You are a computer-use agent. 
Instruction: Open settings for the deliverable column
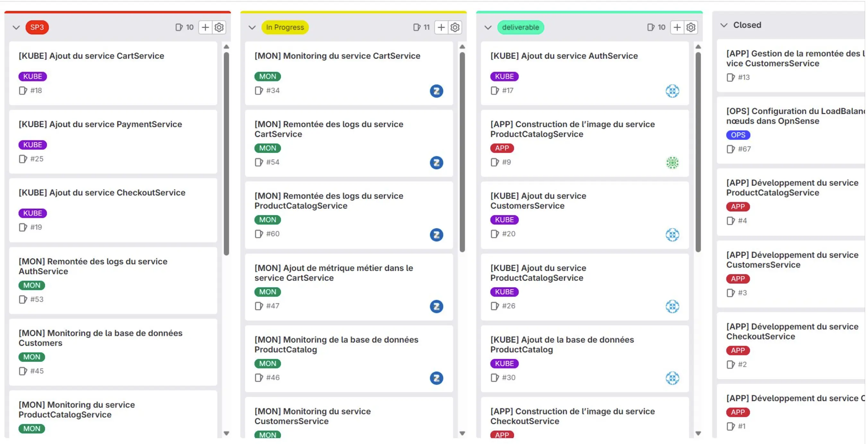point(691,27)
